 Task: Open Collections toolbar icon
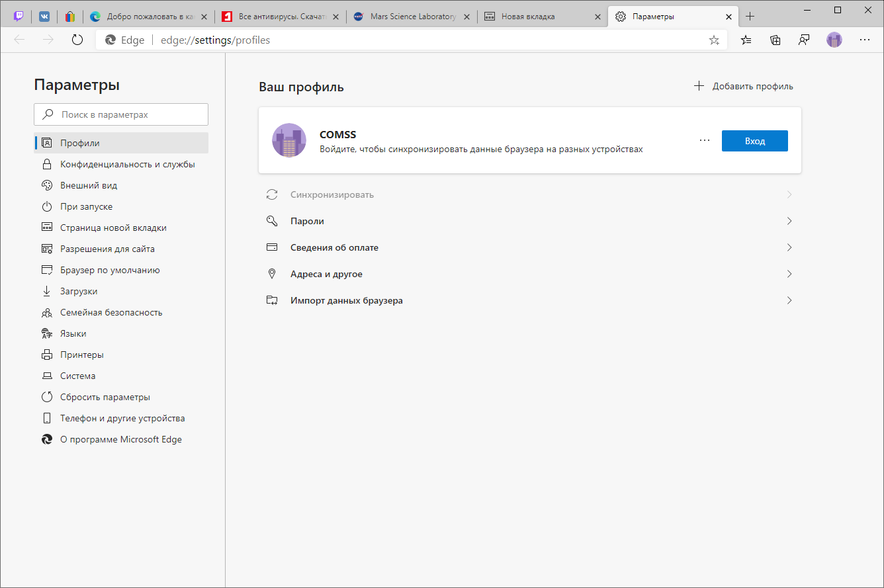(x=775, y=40)
